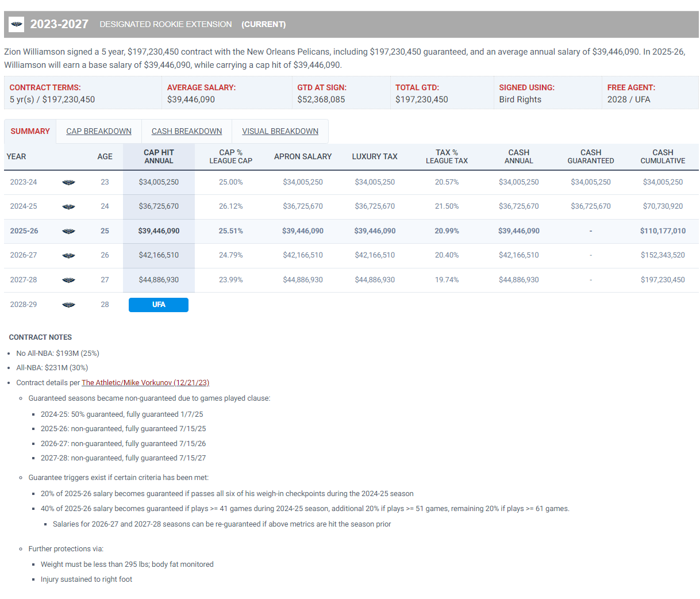
Task: Click the 24.79% league cap value
Action: click(x=230, y=255)
